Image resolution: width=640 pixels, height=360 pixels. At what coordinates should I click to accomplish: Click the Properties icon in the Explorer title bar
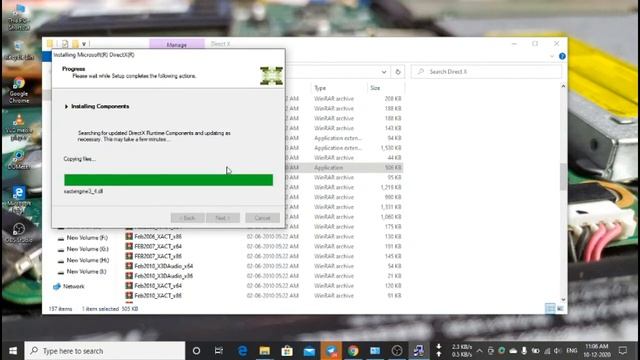65,44
